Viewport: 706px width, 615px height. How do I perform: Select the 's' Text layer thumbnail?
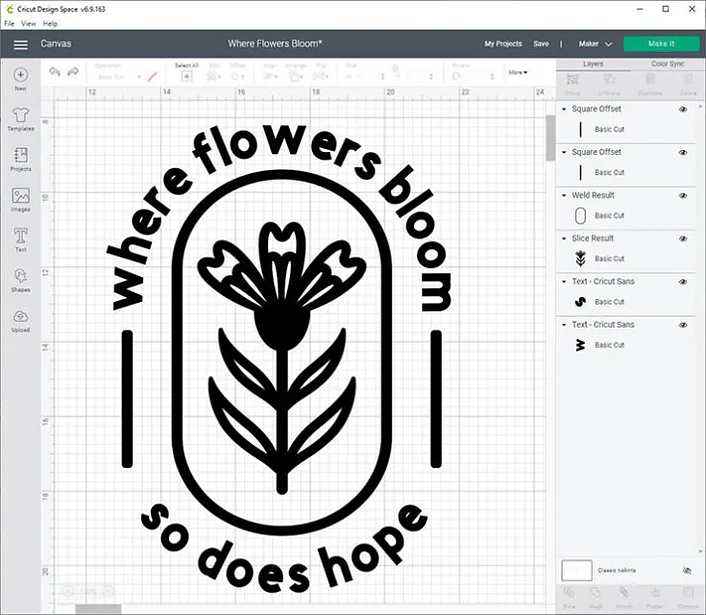580,302
